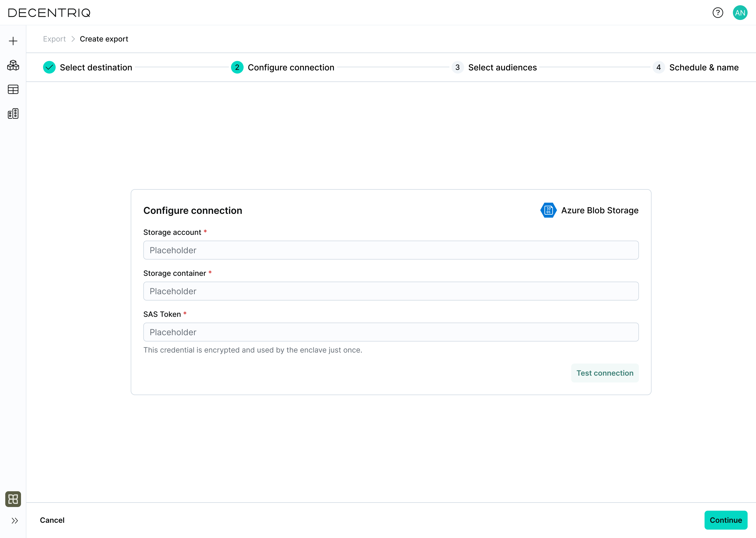Expand the sidebar with double chevron
The height and width of the screenshot is (538, 756).
point(14,521)
